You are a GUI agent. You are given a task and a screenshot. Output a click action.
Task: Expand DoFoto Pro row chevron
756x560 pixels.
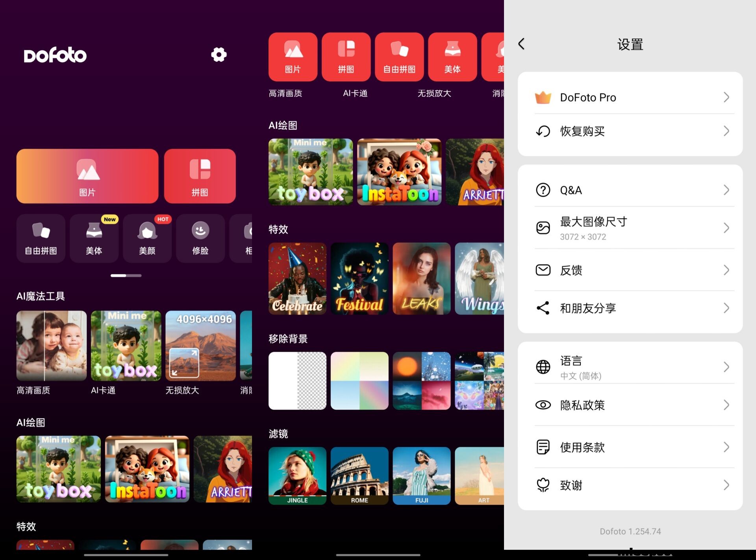coord(726,97)
